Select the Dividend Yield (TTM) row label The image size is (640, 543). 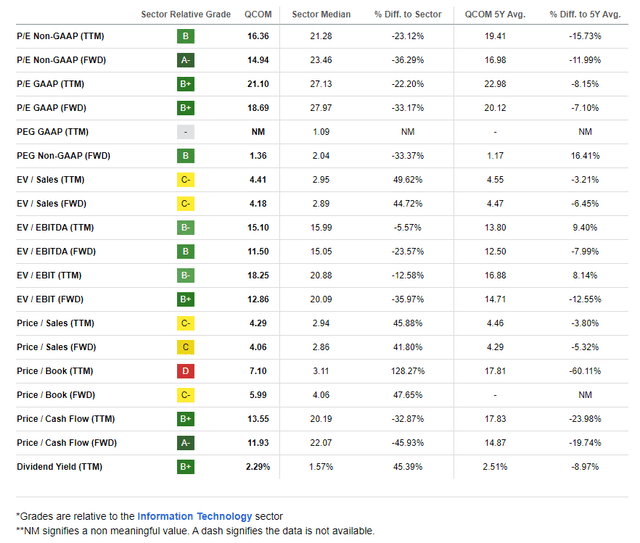(60, 467)
